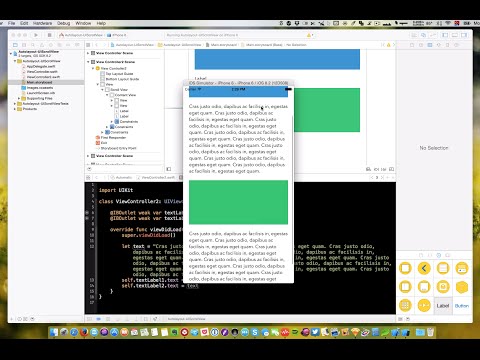Open the identity inspector tab

pyautogui.click(x=430, y=45)
